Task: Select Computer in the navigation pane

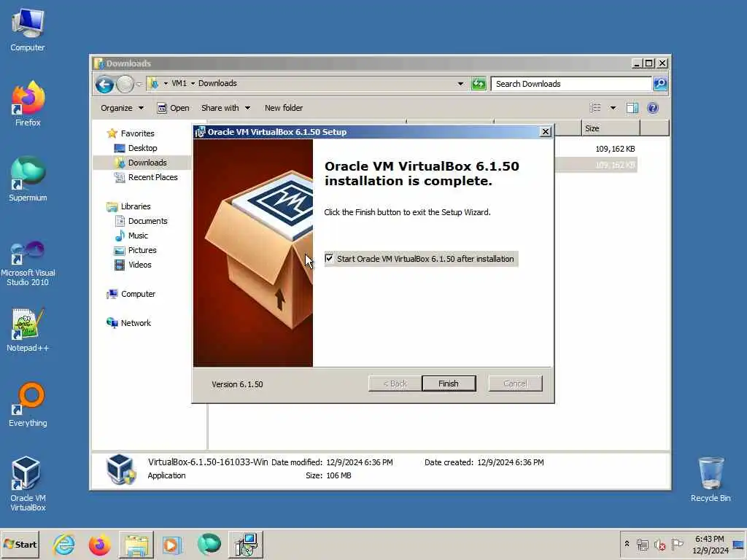Action: [138, 294]
